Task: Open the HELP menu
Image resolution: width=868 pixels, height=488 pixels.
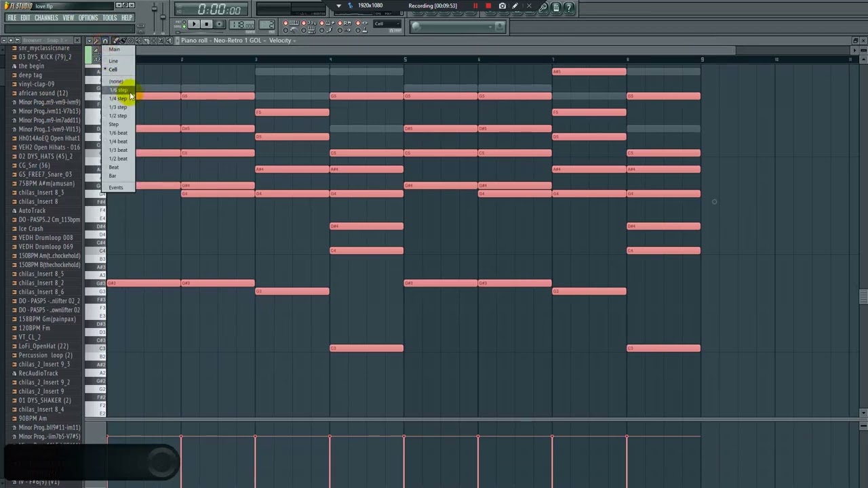Action: (127, 18)
